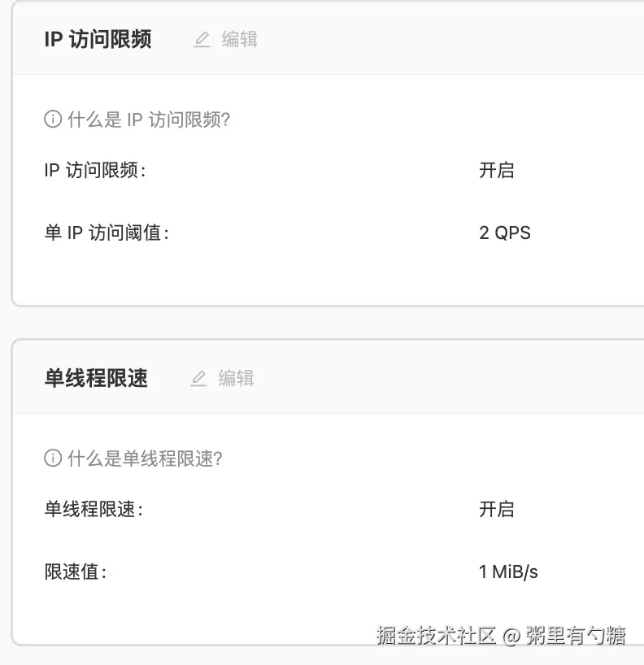Click the 单线程限速: field label

click(x=94, y=509)
